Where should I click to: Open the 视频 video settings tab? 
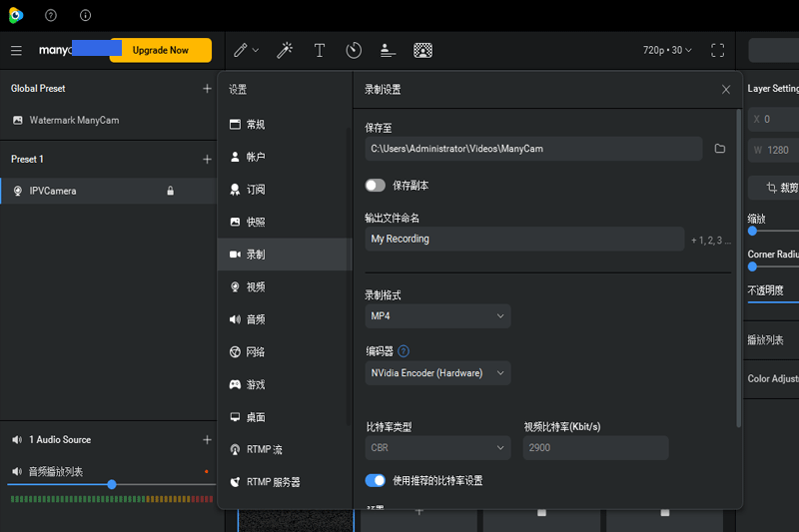[x=285, y=287]
